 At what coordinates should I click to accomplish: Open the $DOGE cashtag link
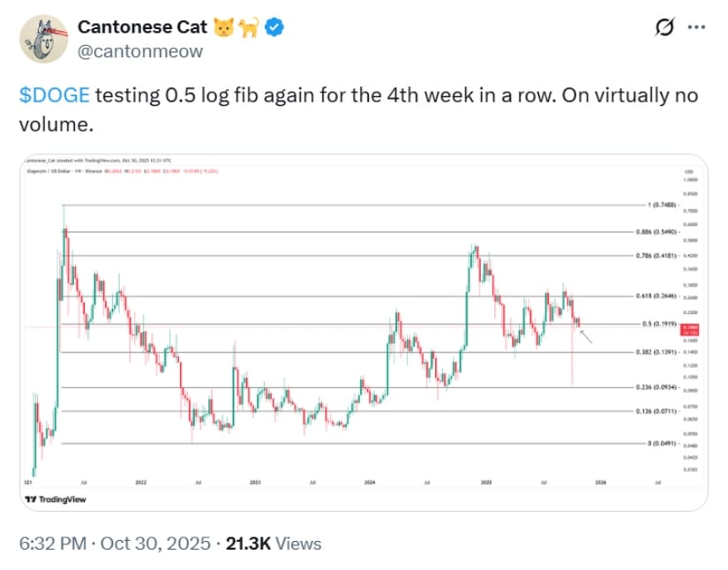tap(54, 96)
